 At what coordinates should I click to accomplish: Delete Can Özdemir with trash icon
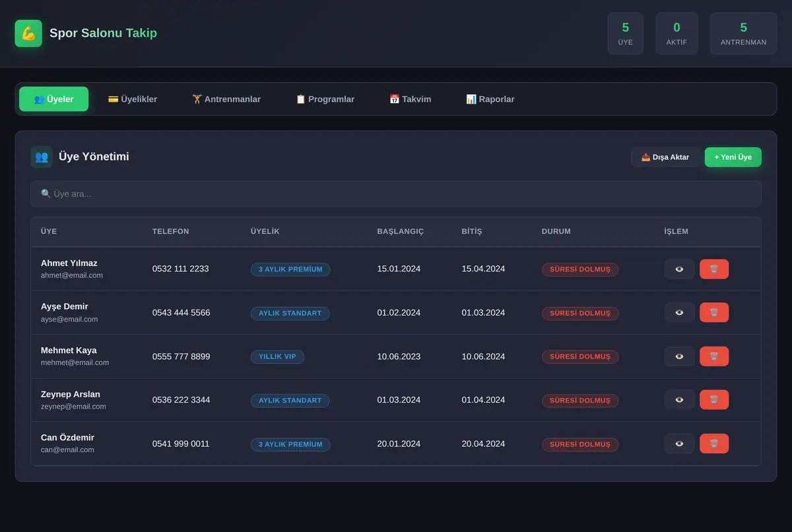pos(714,444)
